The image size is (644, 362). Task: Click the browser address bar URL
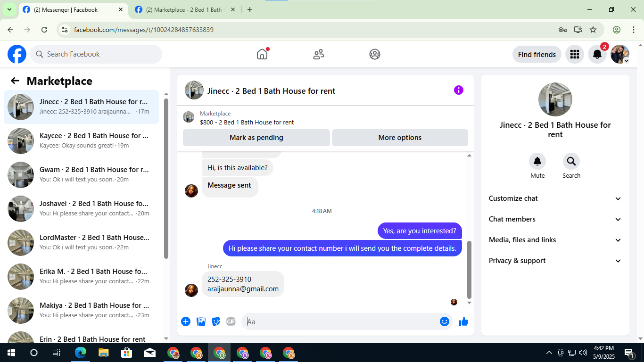click(144, 30)
